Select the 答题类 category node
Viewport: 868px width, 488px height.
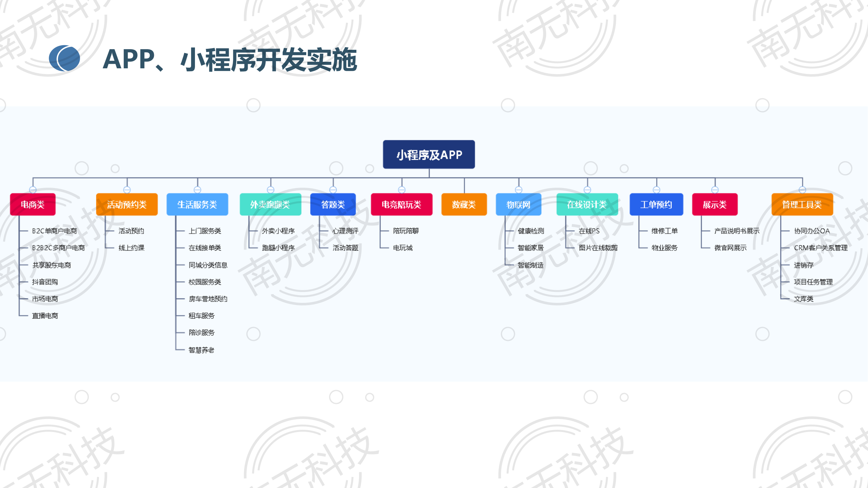333,204
